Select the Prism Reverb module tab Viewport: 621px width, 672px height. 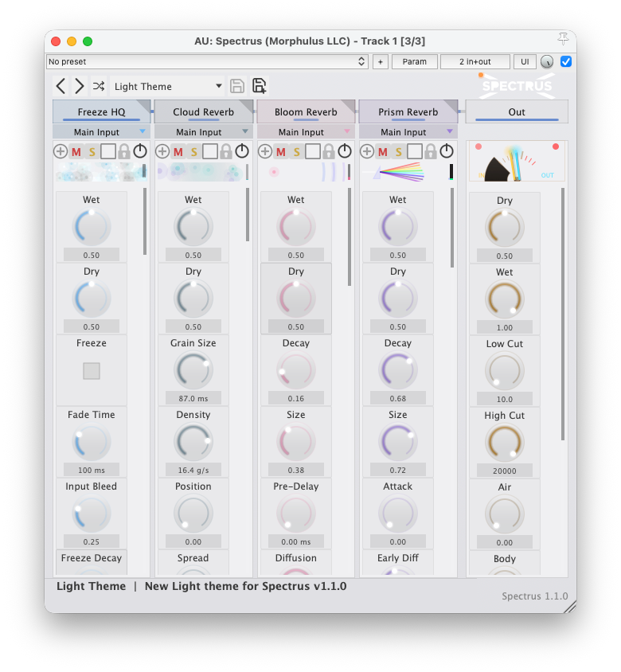coord(408,111)
